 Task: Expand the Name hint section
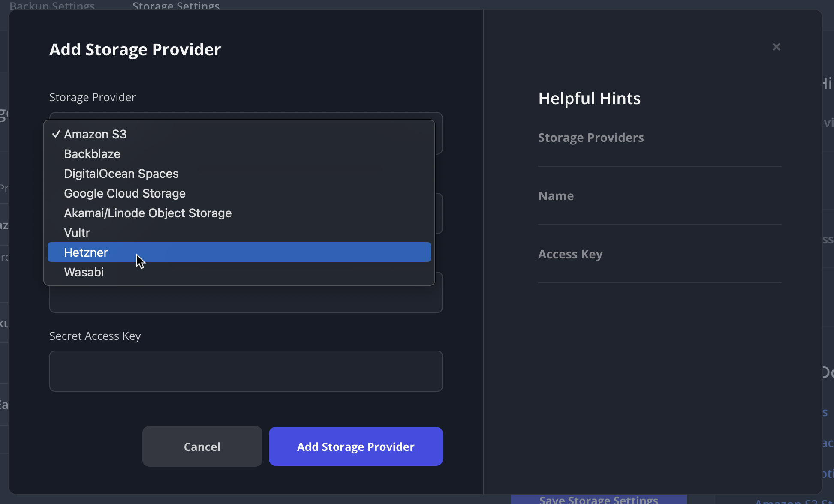pos(556,196)
